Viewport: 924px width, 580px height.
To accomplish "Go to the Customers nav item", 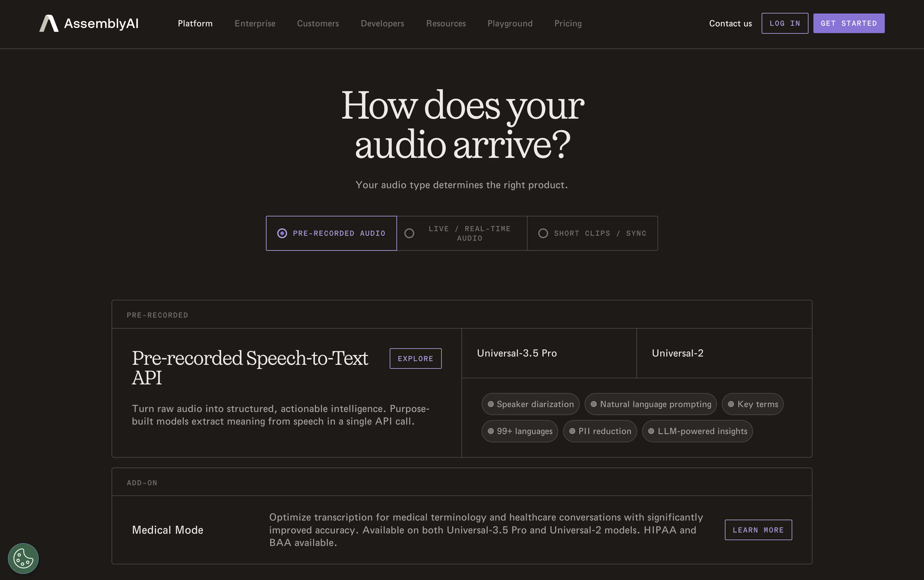I will (x=318, y=23).
